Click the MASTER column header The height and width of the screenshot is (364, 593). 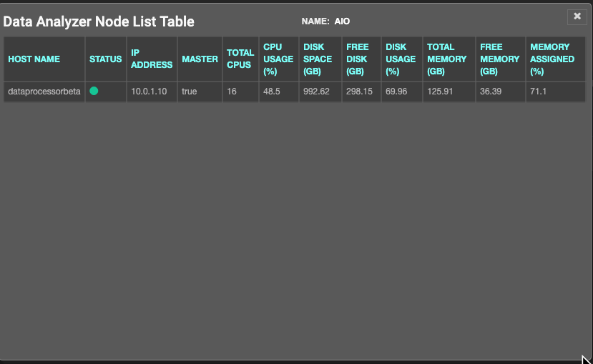[200, 59]
